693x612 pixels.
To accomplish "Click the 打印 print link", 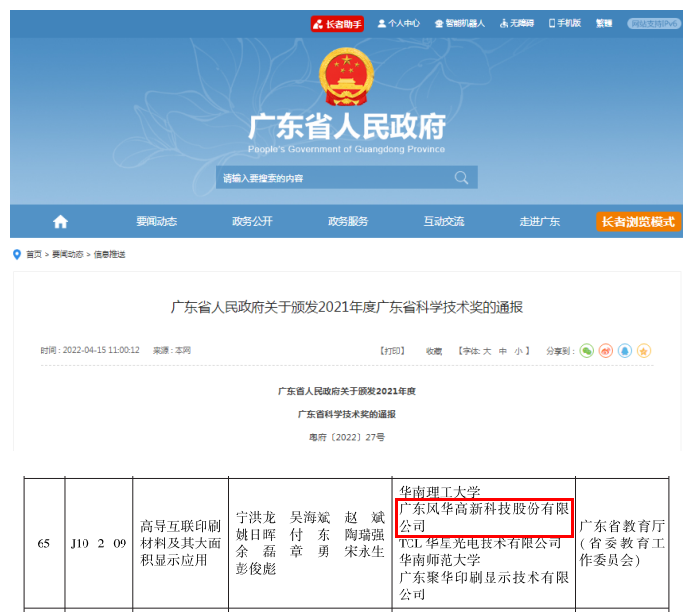I will click(392, 351).
